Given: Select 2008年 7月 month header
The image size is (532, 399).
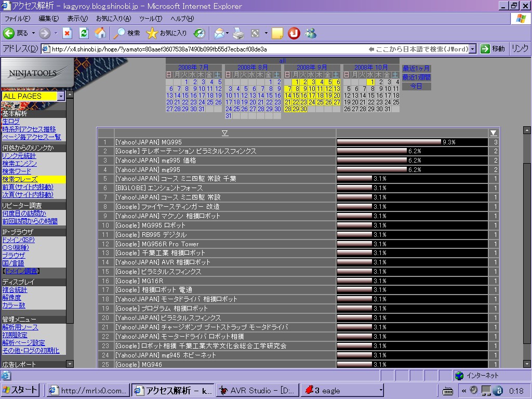Looking at the screenshot, I should coord(193,68).
